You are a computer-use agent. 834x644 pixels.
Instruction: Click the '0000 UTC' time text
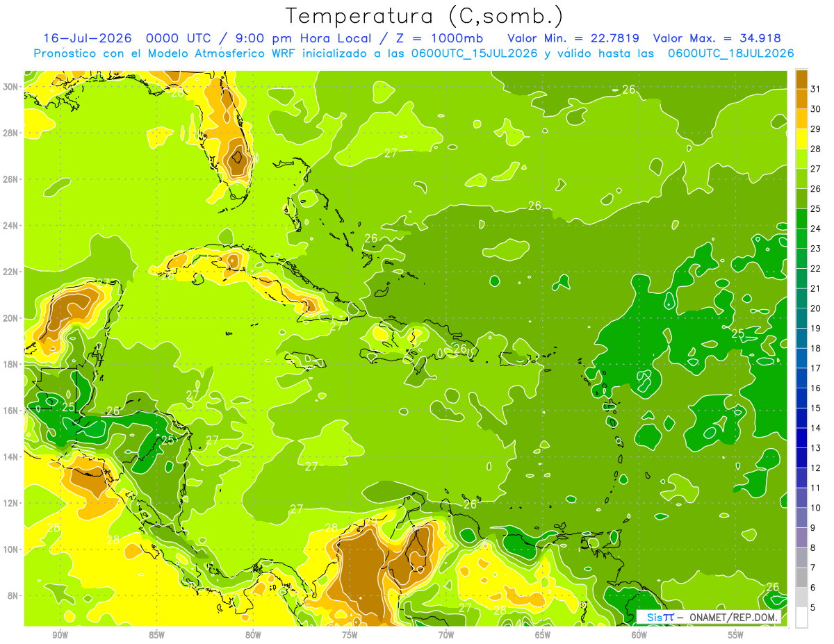click(x=179, y=38)
